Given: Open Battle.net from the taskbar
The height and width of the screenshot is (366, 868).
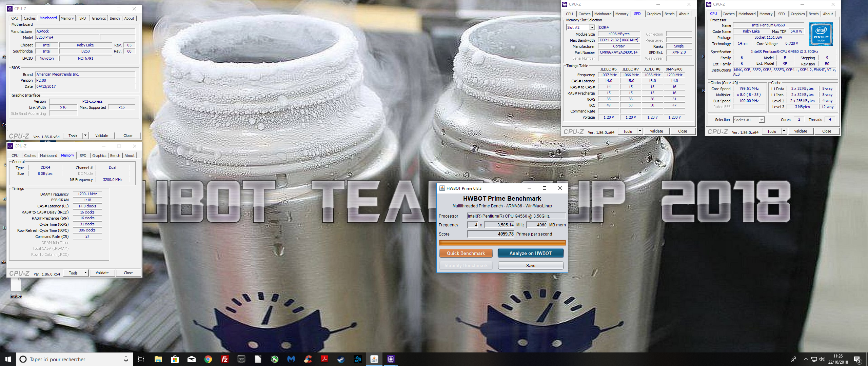Looking at the screenshot, I should tap(357, 359).
